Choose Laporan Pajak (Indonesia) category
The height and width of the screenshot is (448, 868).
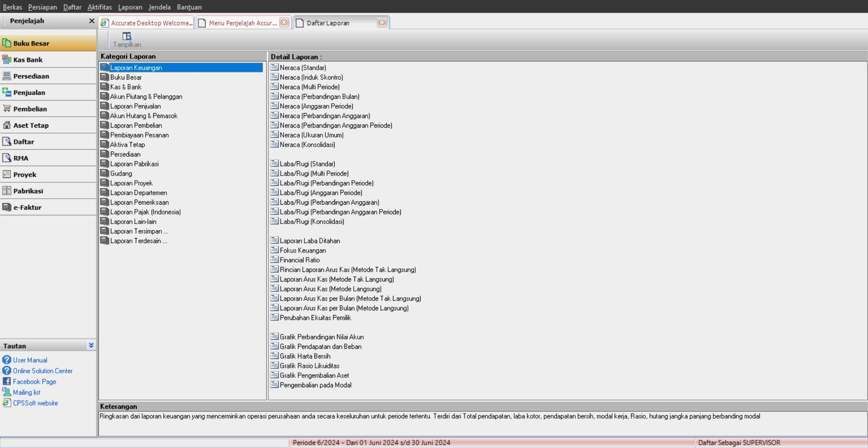click(x=145, y=212)
